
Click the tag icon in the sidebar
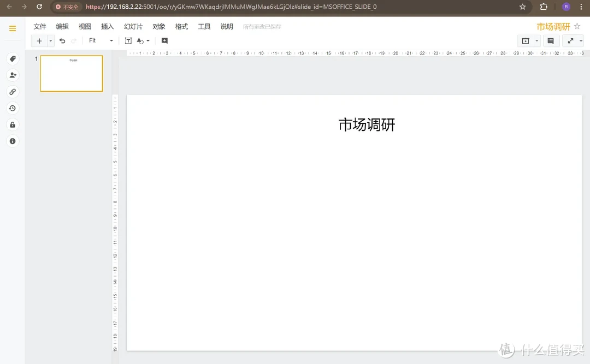(12, 59)
